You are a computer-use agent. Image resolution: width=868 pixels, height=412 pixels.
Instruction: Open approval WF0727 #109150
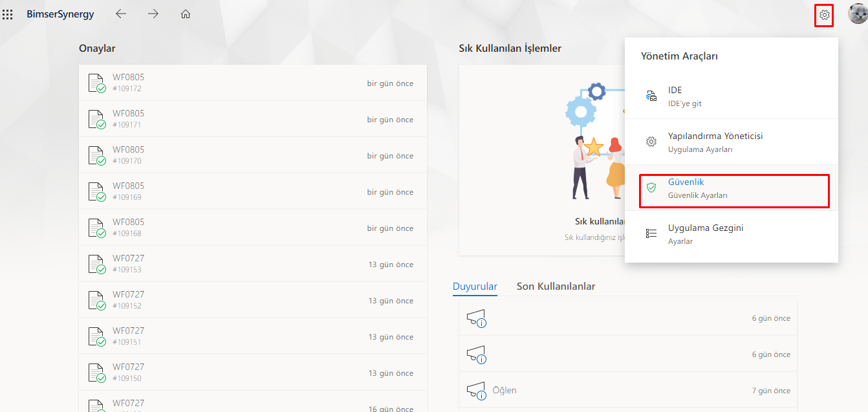(x=253, y=373)
